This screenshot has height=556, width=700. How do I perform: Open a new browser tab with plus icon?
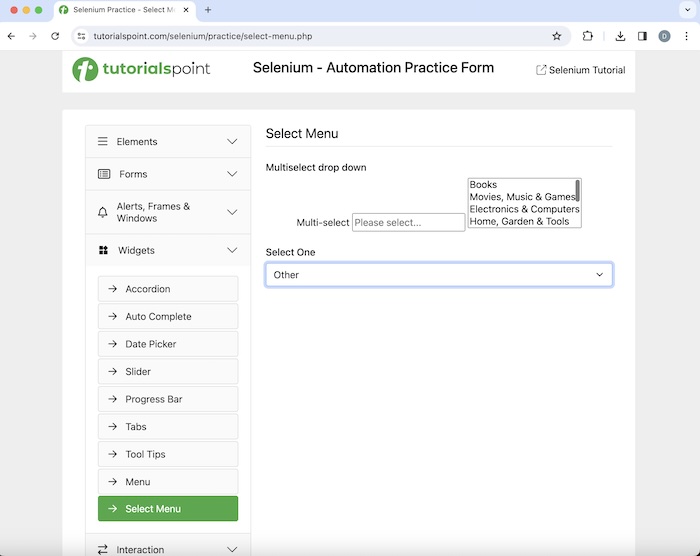point(208,10)
